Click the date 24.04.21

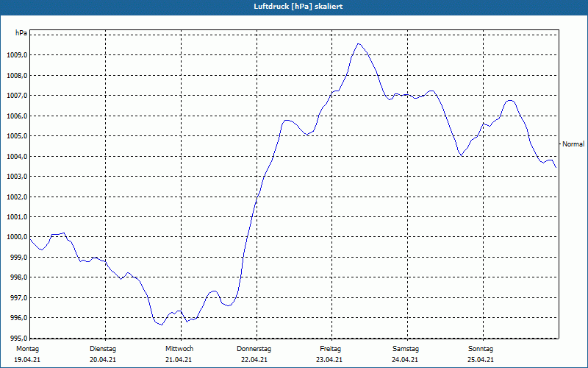[x=405, y=360]
